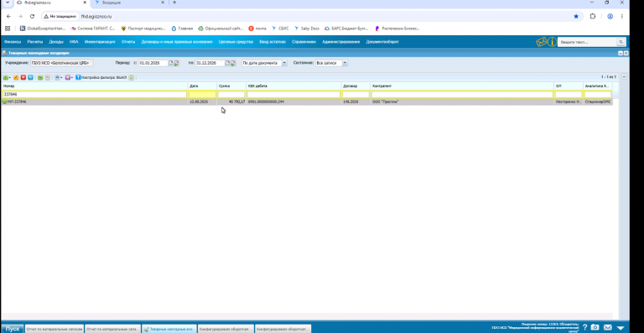Bookmark this page with the star icon

(576, 17)
